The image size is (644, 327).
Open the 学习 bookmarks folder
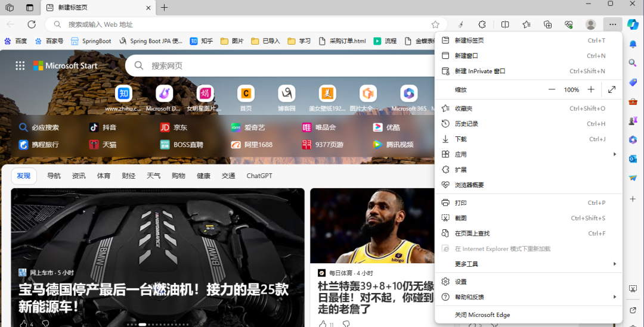pyautogui.click(x=299, y=41)
